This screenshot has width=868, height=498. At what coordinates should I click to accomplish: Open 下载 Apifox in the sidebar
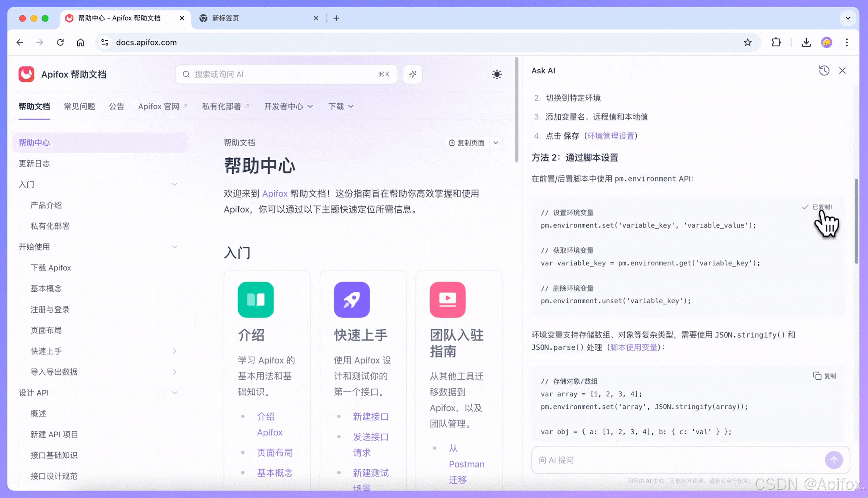pos(51,268)
